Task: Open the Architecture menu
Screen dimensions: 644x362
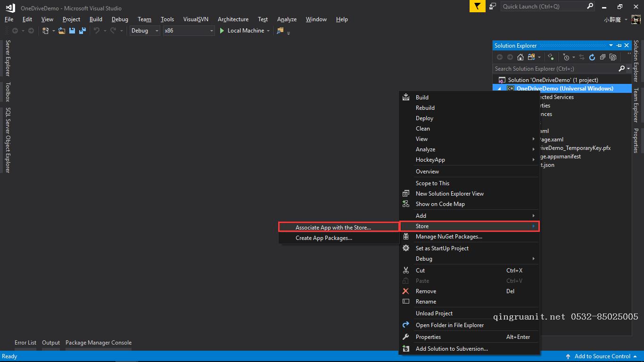Action: [233, 19]
